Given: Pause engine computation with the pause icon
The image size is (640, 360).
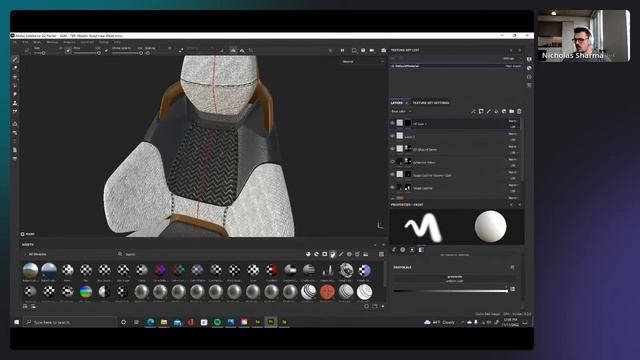Looking at the screenshot, I should point(342,50).
